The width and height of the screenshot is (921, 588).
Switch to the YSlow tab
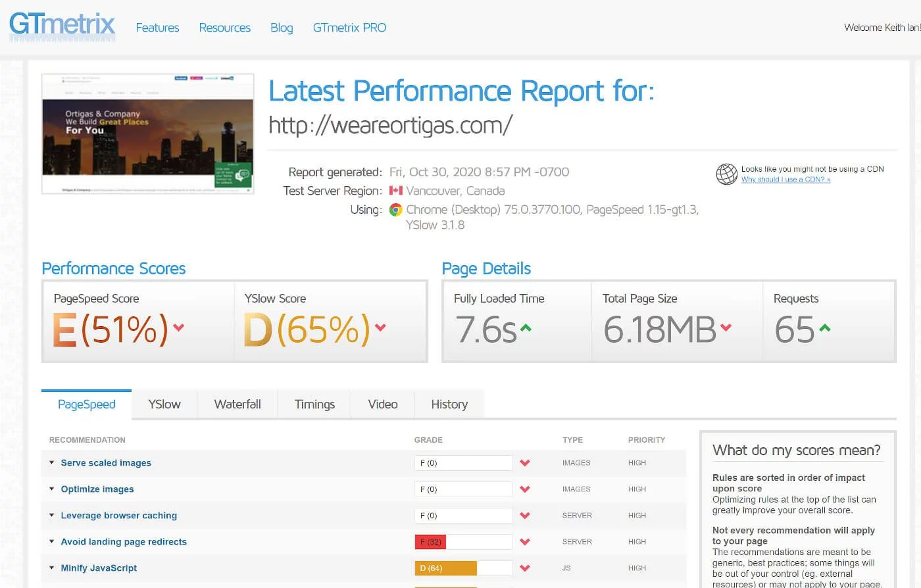[164, 404]
